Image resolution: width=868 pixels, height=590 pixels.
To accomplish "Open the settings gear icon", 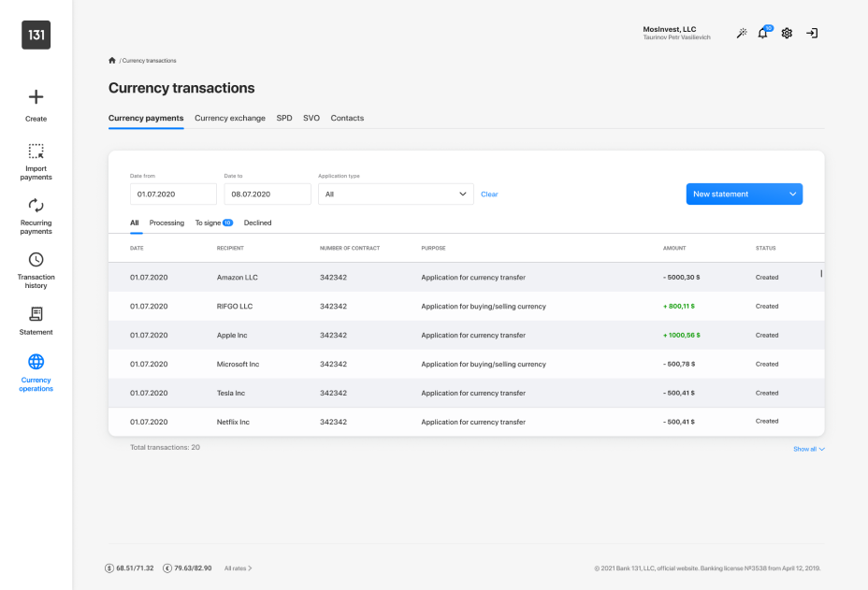I will point(787,34).
